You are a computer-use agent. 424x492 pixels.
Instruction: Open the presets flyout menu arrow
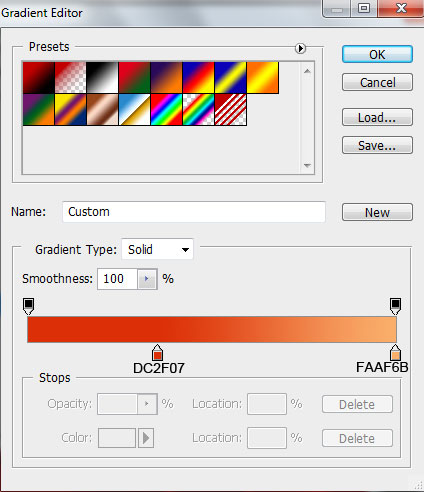pos(300,49)
